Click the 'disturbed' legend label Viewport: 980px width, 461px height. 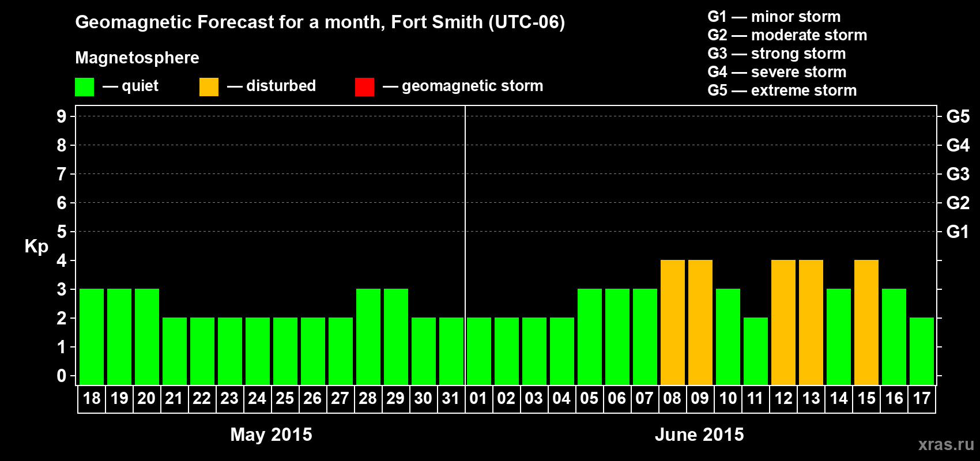(x=281, y=86)
